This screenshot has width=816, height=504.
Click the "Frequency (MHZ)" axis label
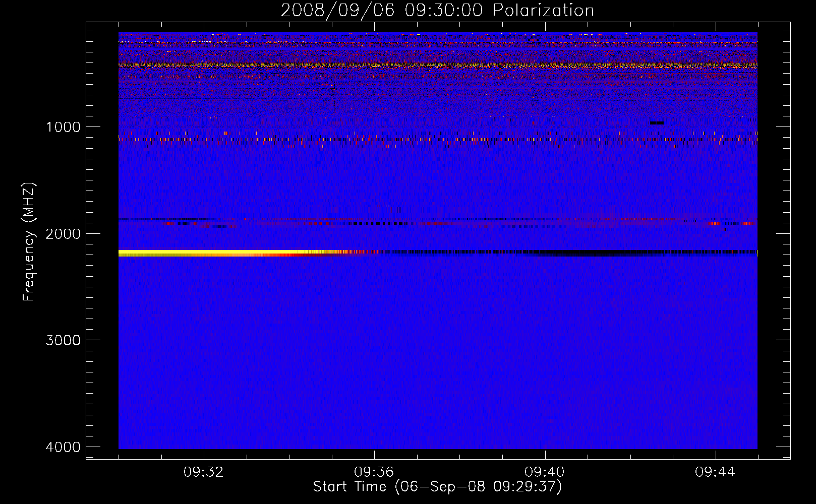click(x=29, y=242)
